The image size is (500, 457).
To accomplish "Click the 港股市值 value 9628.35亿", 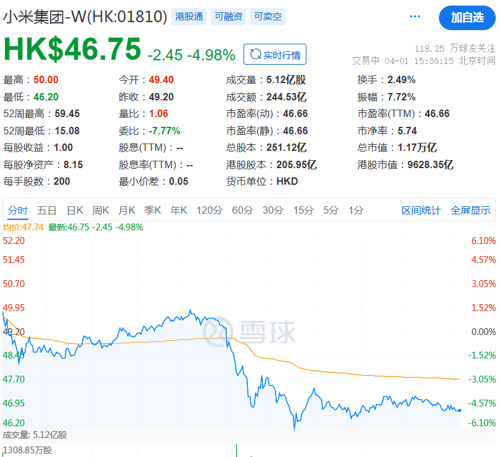I will (430, 165).
